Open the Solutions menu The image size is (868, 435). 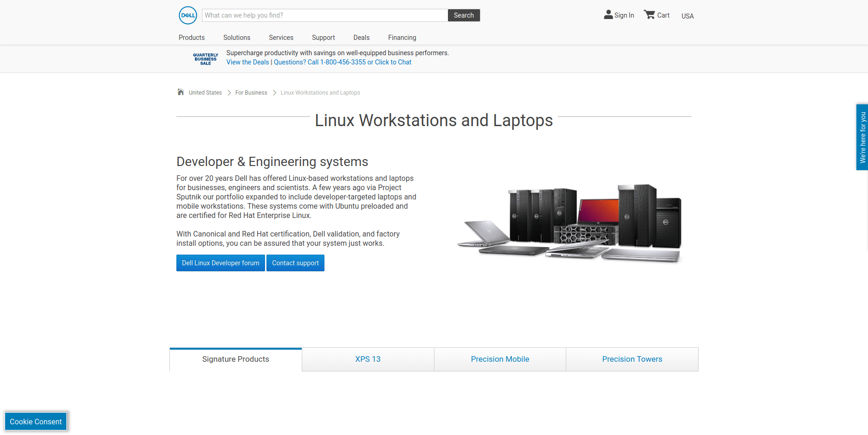pyautogui.click(x=237, y=38)
